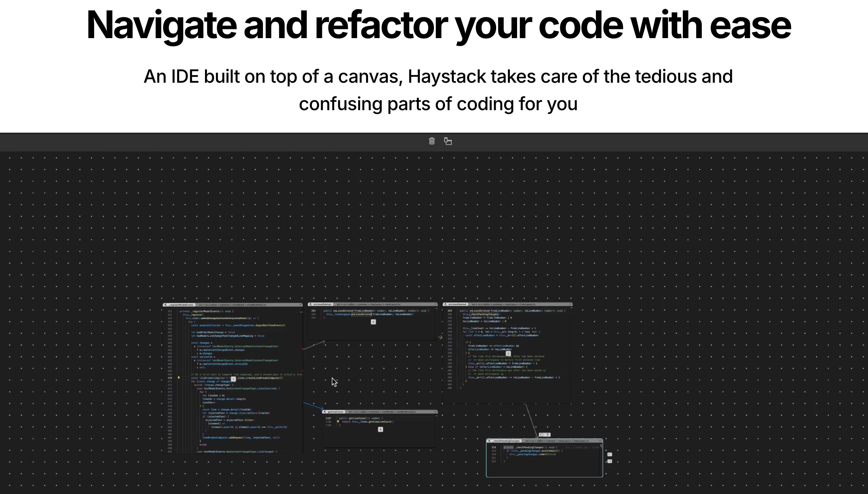The image size is (868, 494).
Task: Close the onLinesDeleted linesLayout.ts editor
Action: click(x=570, y=304)
